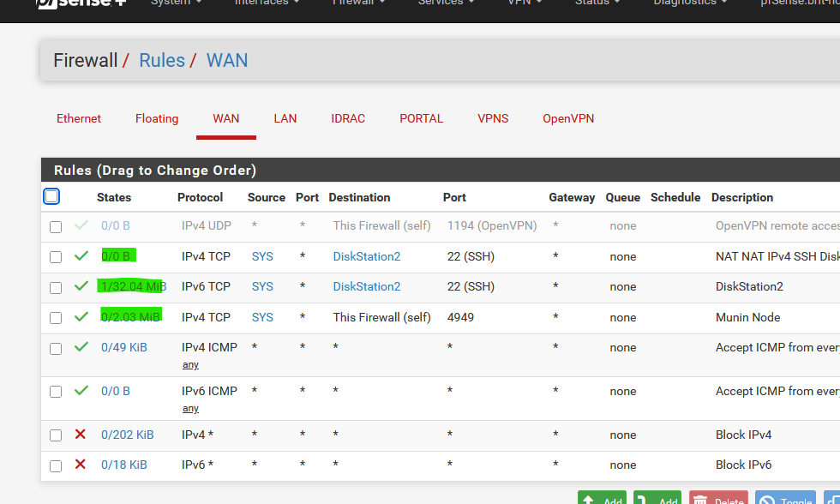
Task: Click the 'Block IPv6' description
Action: pos(744,465)
